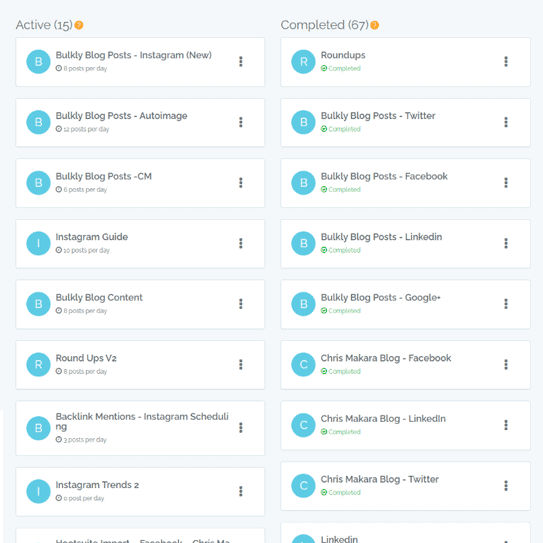Open three-dot menu for Round Ups V2
Screen dimensions: 543x543
[241, 365]
